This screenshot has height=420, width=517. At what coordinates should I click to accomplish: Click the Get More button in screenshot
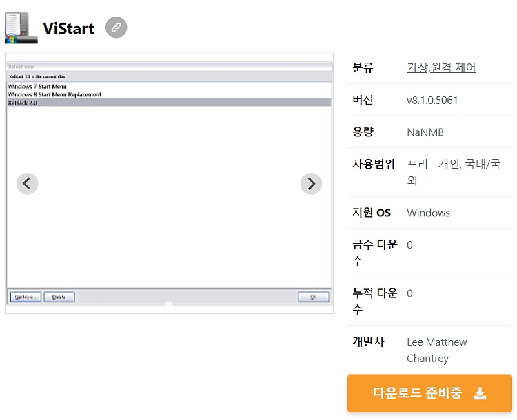26,297
